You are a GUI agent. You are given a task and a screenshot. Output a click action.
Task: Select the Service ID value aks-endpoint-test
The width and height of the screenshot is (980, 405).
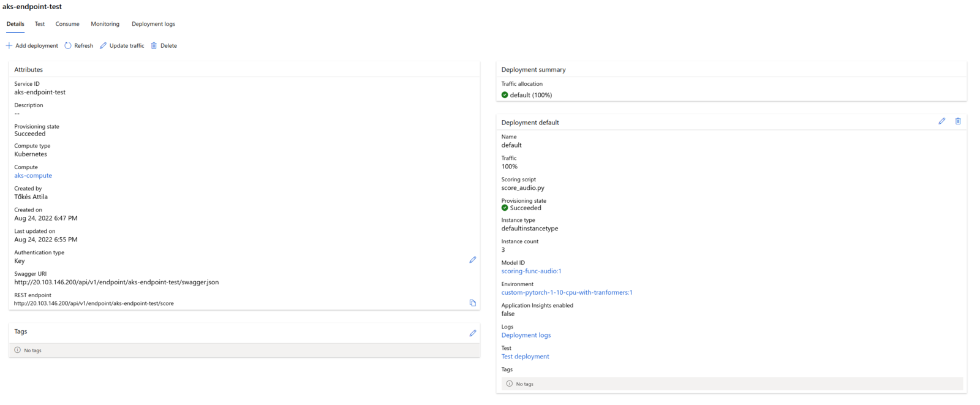point(40,93)
